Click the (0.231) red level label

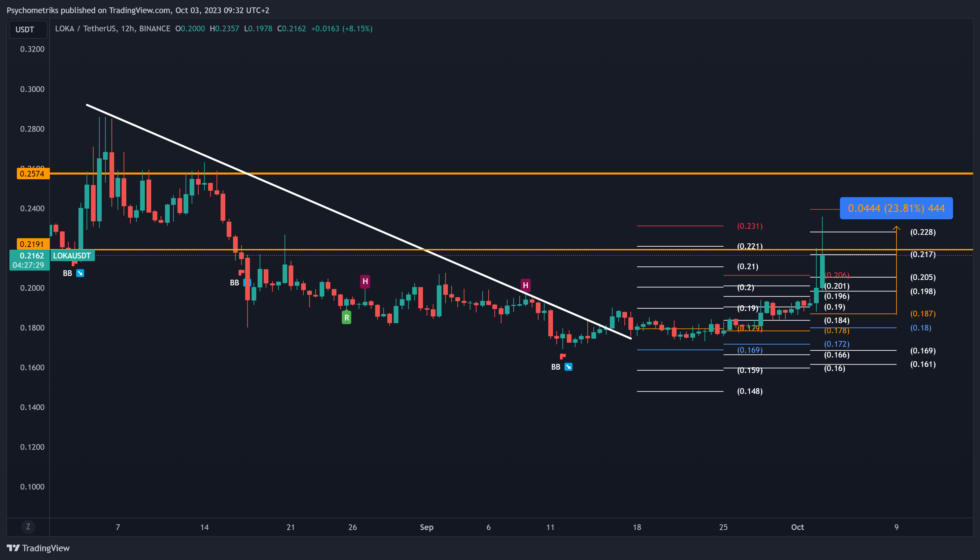pos(750,226)
